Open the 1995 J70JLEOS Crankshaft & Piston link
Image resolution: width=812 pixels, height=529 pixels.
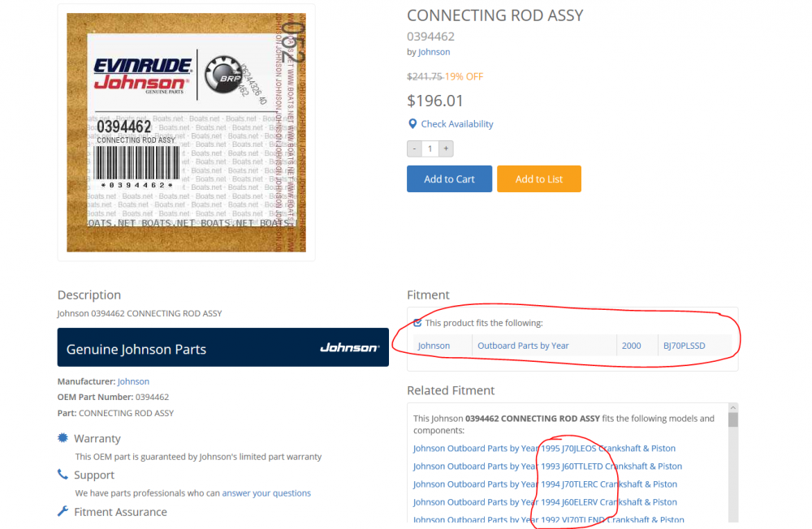pos(544,448)
